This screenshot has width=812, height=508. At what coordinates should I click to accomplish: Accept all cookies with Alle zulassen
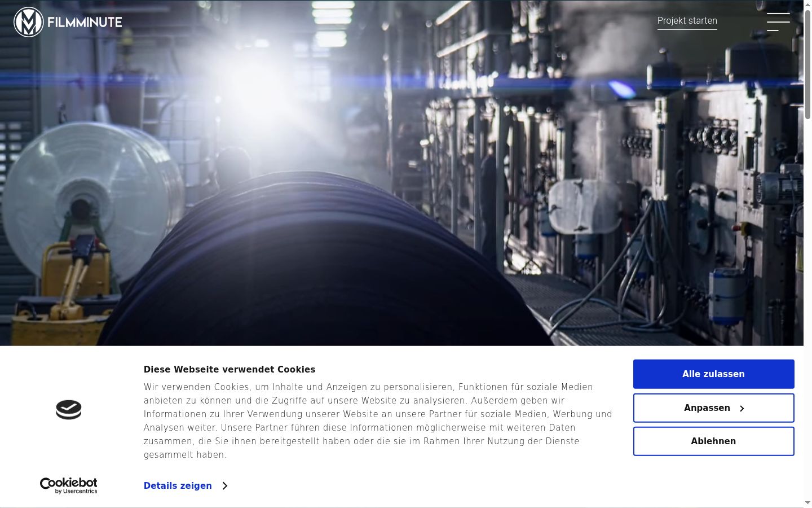pyautogui.click(x=713, y=374)
